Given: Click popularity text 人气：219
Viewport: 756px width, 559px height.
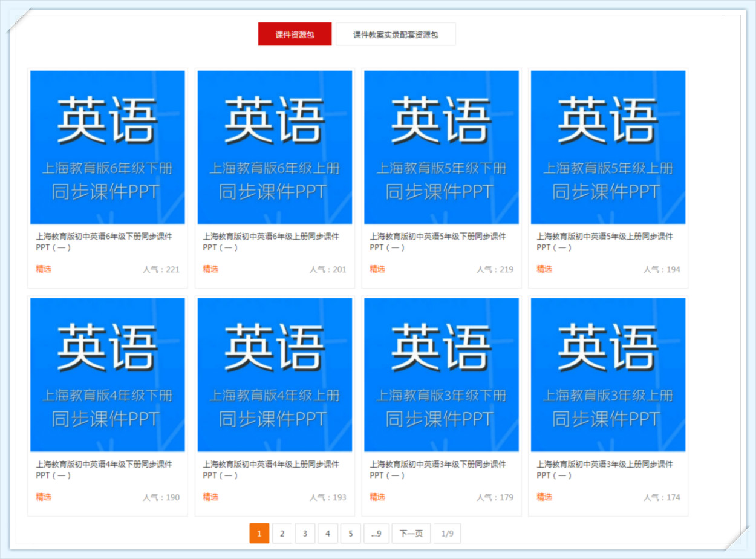Looking at the screenshot, I should coord(495,269).
